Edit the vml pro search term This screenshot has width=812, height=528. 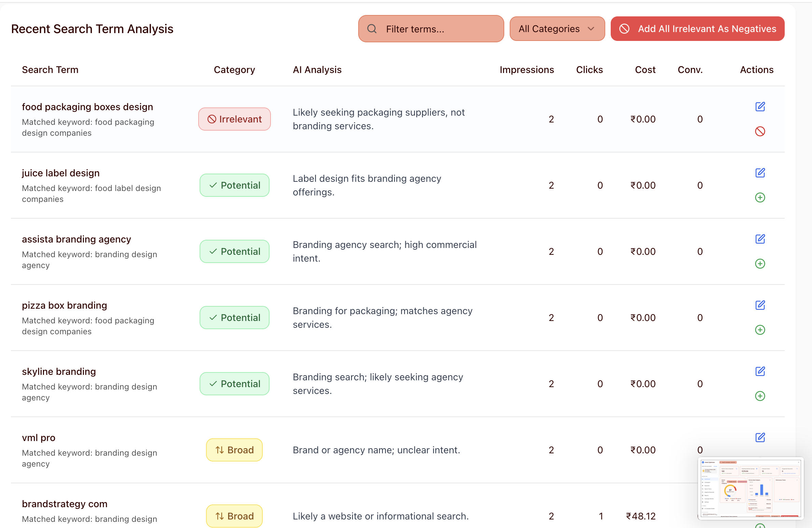[x=760, y=438]
